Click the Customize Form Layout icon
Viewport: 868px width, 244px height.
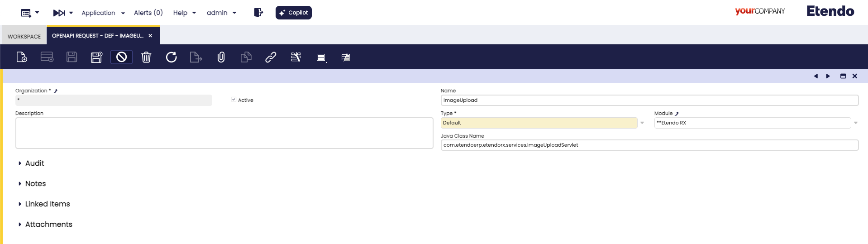296,57
